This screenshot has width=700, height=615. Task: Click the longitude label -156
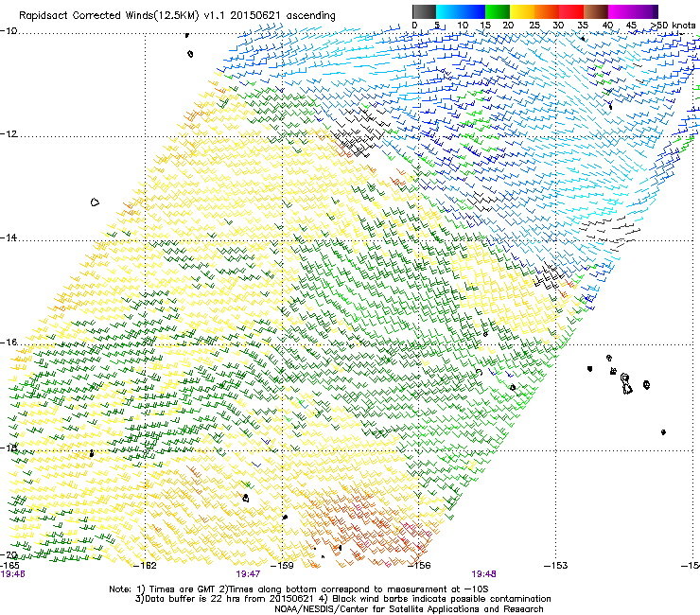[419, 566]
